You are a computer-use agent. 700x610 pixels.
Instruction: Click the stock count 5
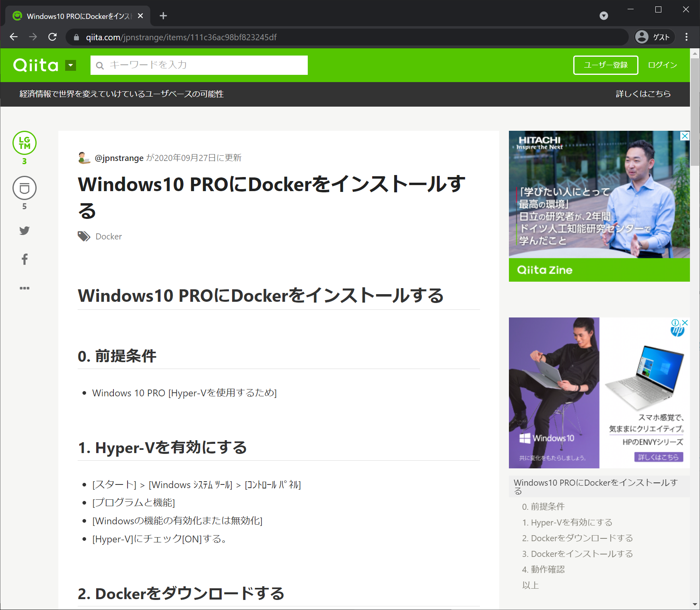25,206
